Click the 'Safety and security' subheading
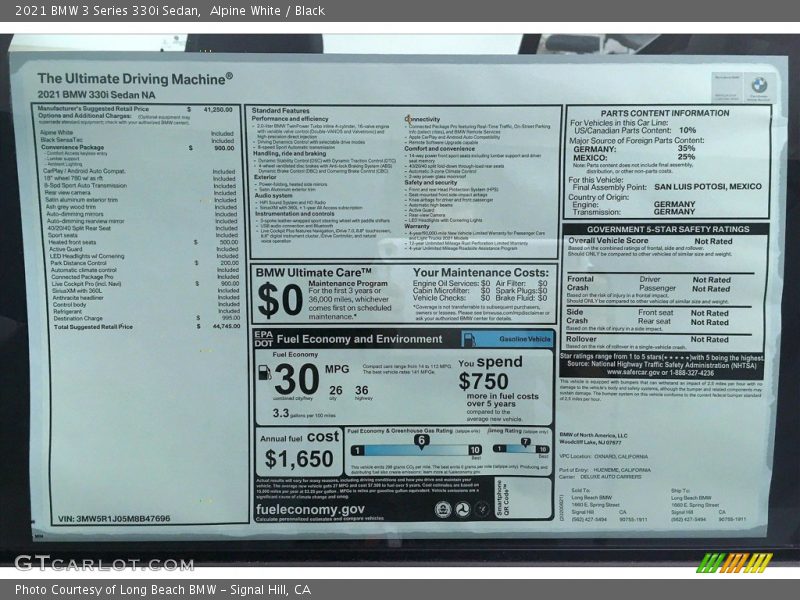800x600 pixels. tap(431, 182)
